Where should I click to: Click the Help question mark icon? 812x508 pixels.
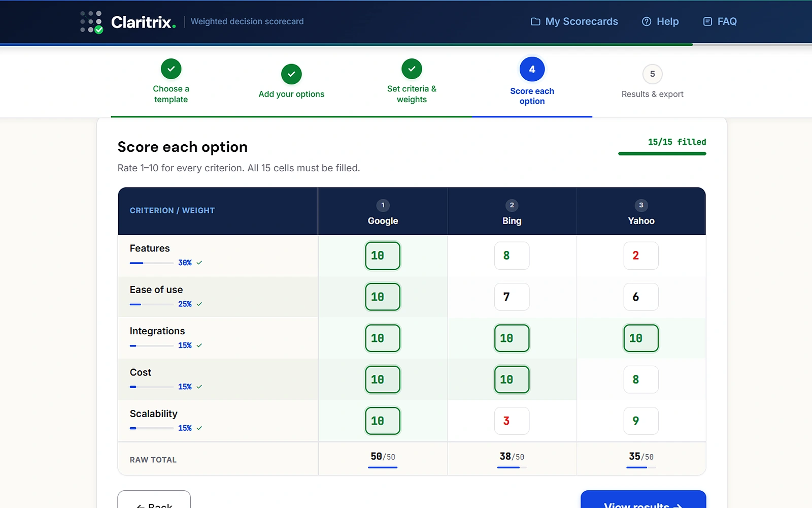[647, 21]
